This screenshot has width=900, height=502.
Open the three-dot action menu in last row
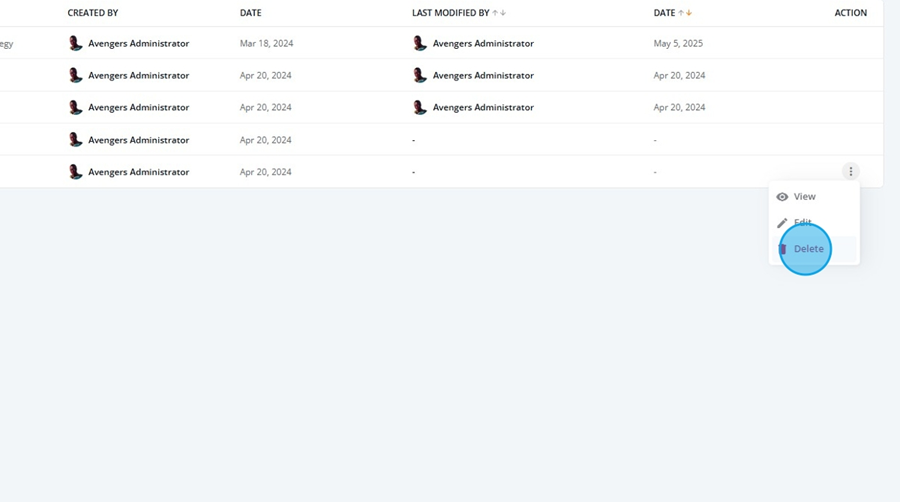pos(851,172)
